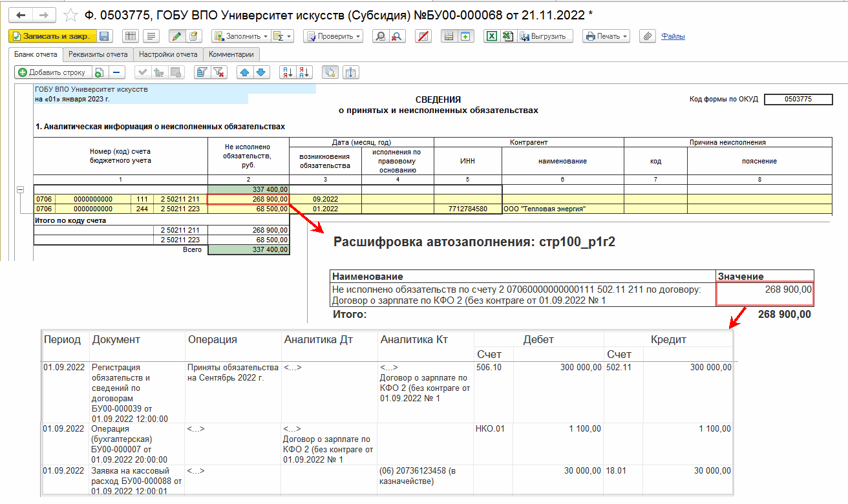Click the 01.2022 date cell
Viewport: 848px width, 504px height.
coord(326,209)
